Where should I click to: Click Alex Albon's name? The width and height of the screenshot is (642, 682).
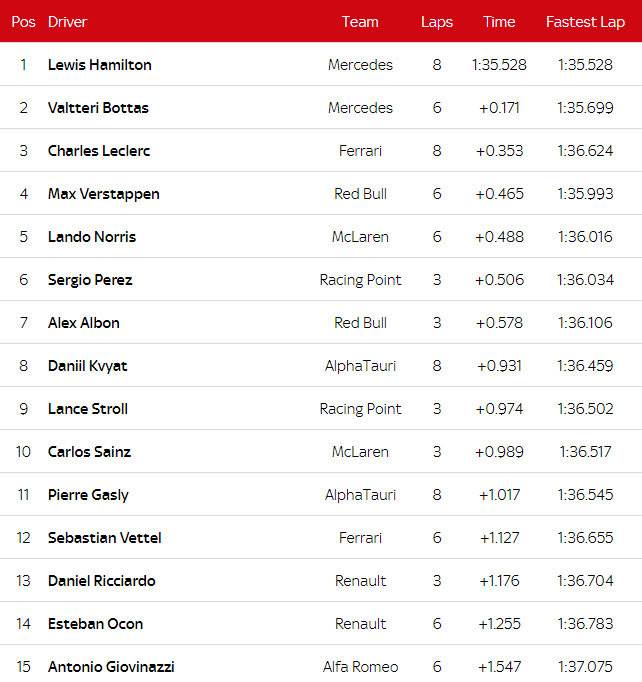pos(84,323)
